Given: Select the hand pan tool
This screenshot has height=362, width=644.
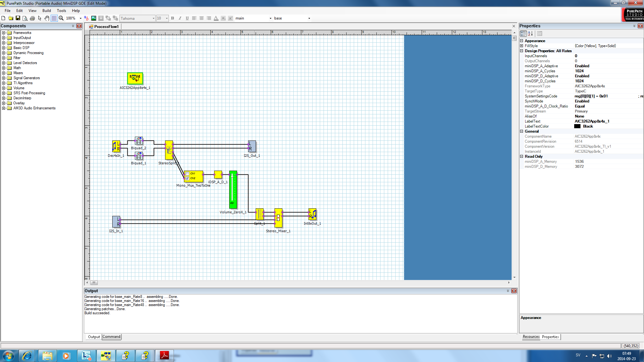Looking at the screenshot, I should tap(47, 18).
